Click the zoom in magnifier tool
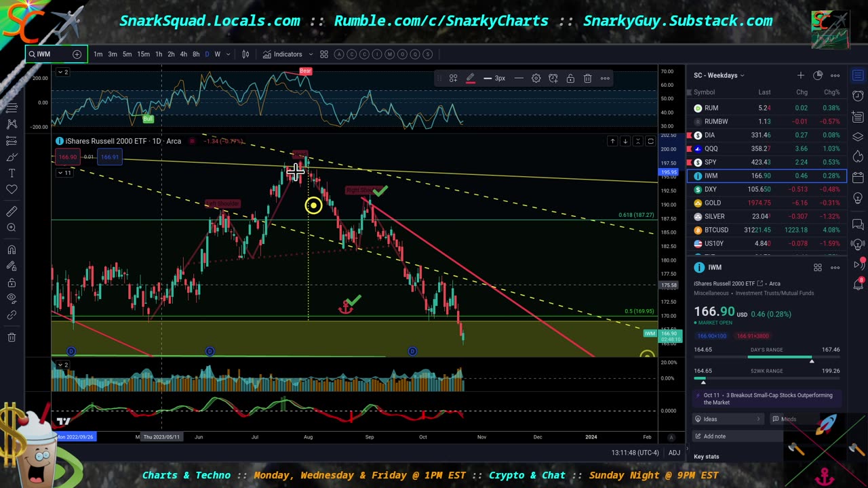 (x=12, y=228)
